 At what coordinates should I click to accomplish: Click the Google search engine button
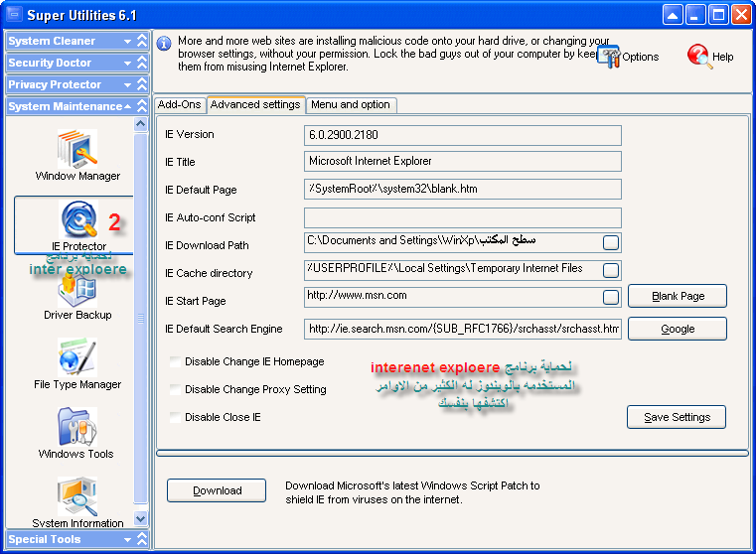[678, 329]
